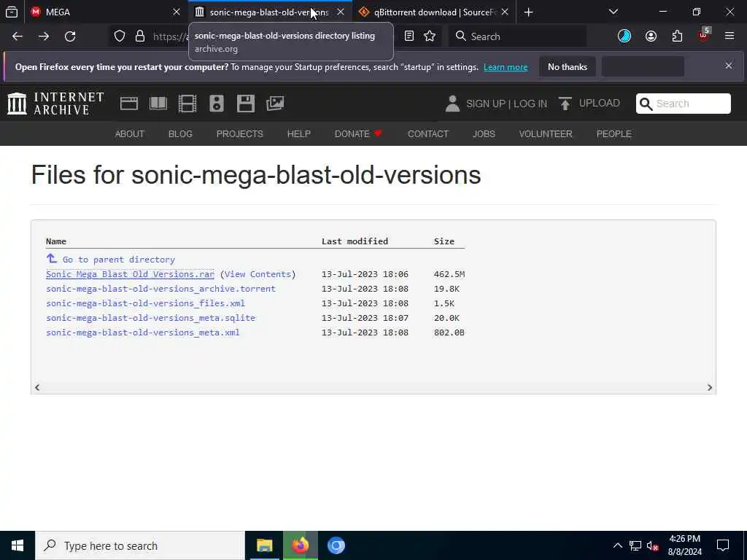
Task: Click the listing scrollbar right arrow
Action: pyautogui.click(x=710, y=388)
